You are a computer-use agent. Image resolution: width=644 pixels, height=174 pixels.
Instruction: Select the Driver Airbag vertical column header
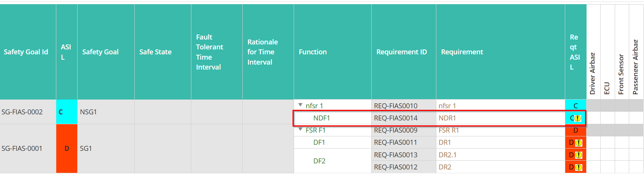point(593,73)
